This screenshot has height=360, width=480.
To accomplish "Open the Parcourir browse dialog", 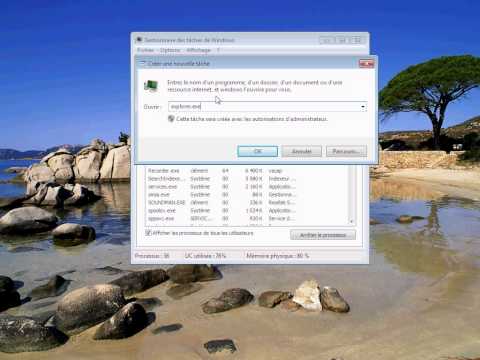I will (346, 151).
